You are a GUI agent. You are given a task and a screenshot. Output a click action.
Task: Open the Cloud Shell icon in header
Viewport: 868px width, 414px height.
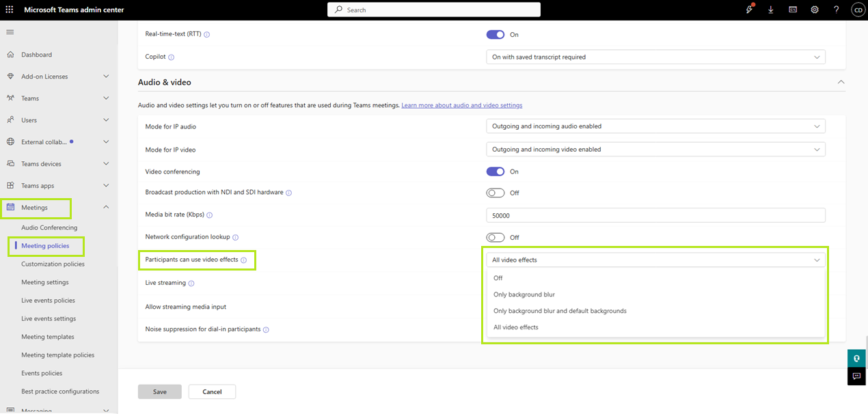pyautogui.click(x=793, y=10)
